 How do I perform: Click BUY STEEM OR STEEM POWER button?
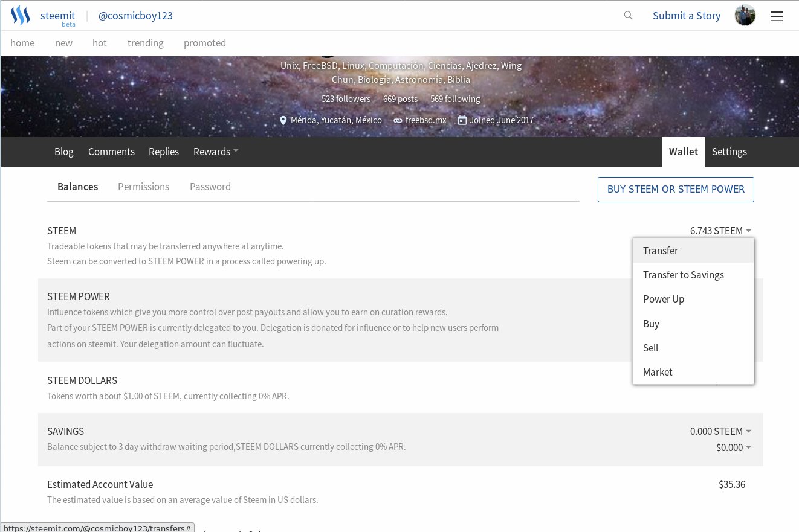676,189
